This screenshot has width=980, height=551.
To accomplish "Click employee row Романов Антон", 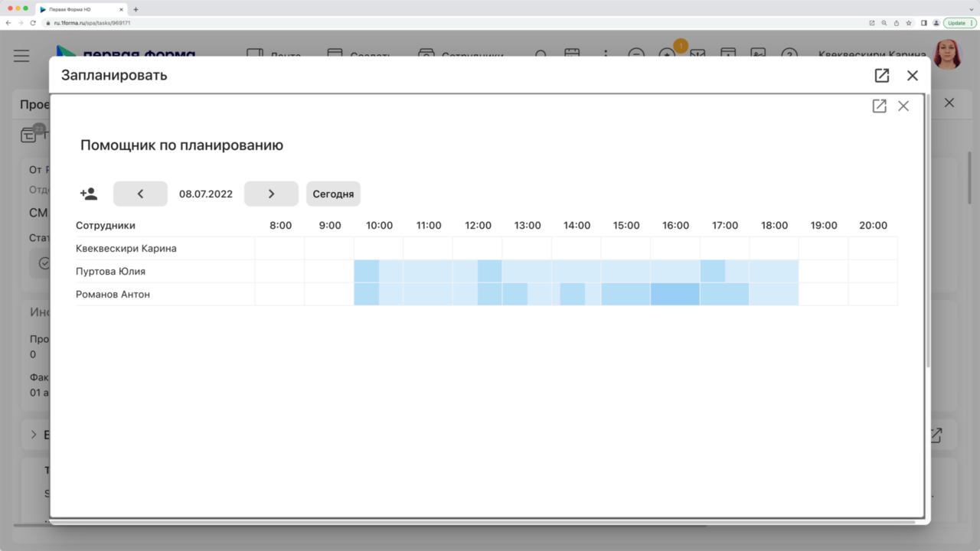I will click(486, 294).
